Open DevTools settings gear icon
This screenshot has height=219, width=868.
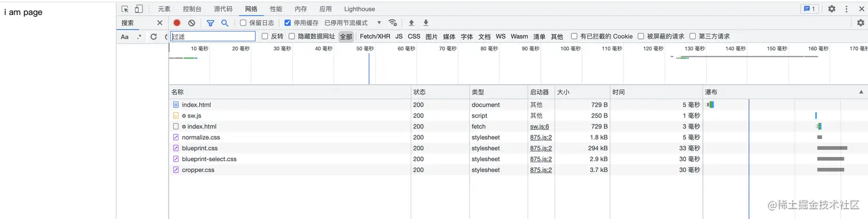point(831,9)
